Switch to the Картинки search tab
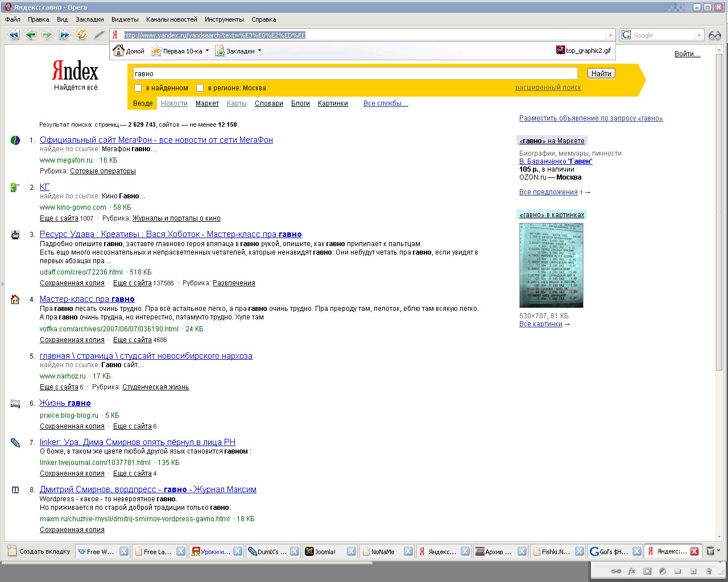 point(333,103)
